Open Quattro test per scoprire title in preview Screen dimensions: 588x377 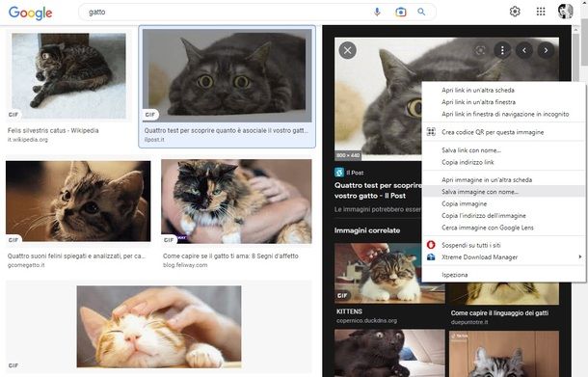click(x=378, y=190)
